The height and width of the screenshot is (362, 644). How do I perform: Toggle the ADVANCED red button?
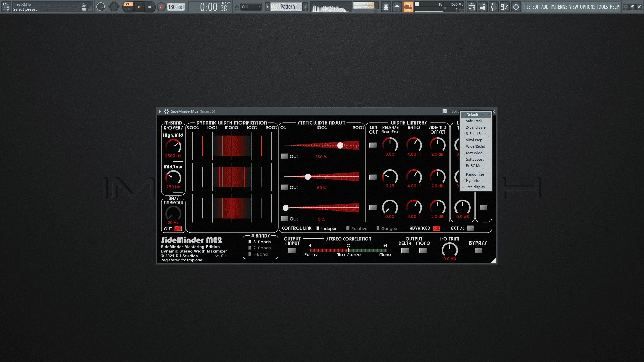(x=436, y=228)
